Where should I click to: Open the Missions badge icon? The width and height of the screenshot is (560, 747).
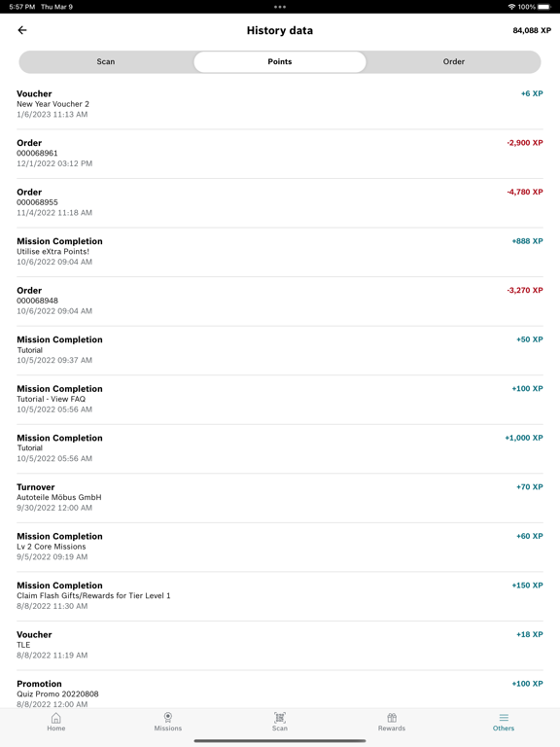[x=167, y=718]
